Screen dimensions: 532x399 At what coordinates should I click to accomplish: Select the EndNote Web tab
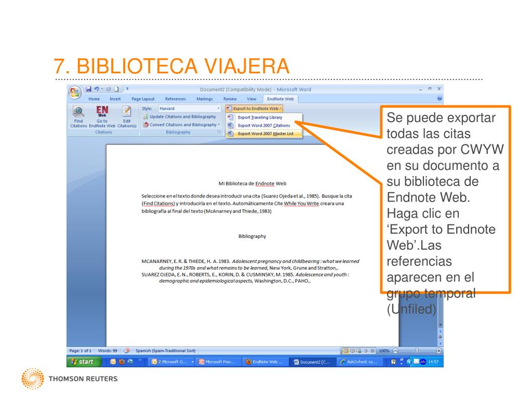click(x=280, y=99)
